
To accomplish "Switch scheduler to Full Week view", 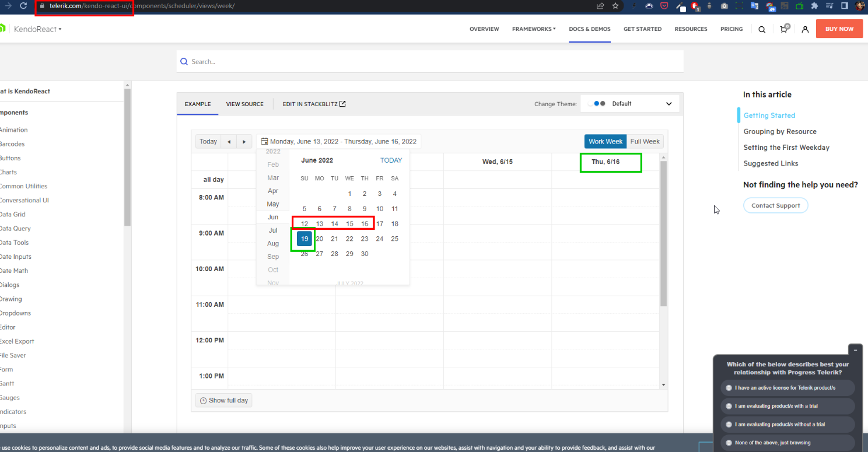I will (x=645, y=142).
